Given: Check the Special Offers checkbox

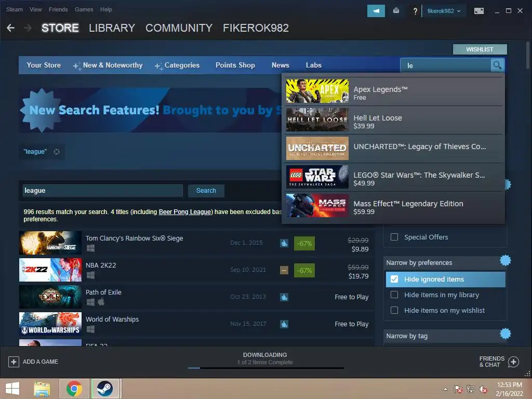Looking at the screenshot, I should (394, 237).
